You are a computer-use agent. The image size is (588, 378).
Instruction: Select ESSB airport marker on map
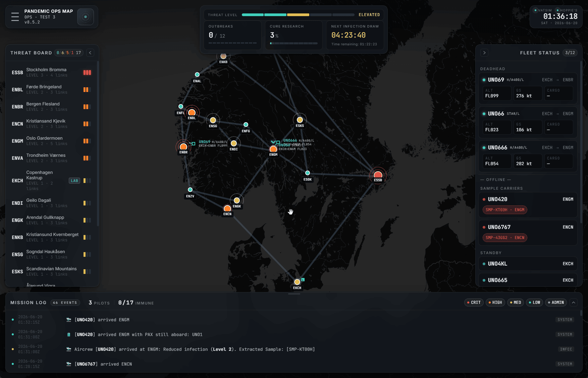coord(378,175)
